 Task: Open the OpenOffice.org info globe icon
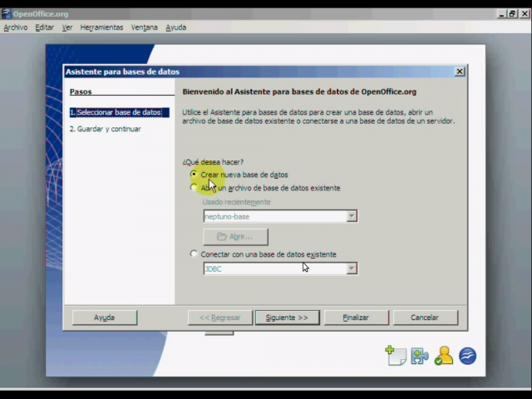point(467,356)
